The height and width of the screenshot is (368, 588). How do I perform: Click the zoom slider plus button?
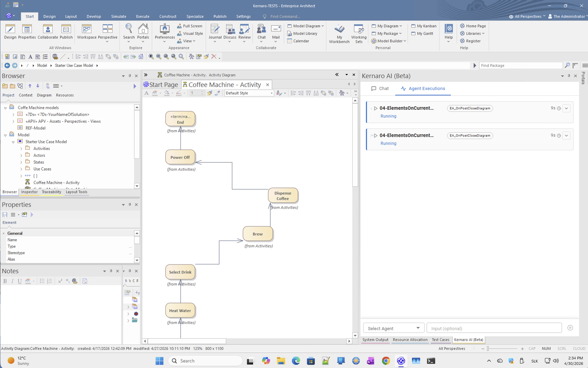[522, 349]
